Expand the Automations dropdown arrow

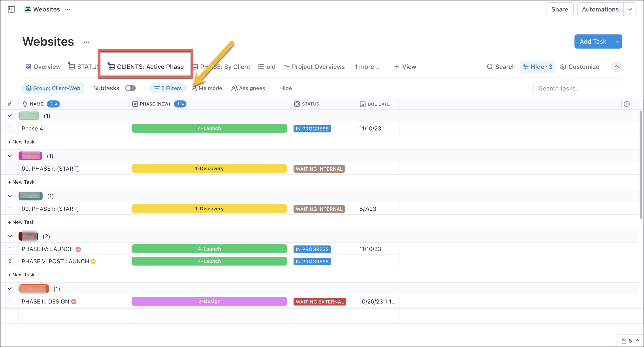[x=629, y=9]
